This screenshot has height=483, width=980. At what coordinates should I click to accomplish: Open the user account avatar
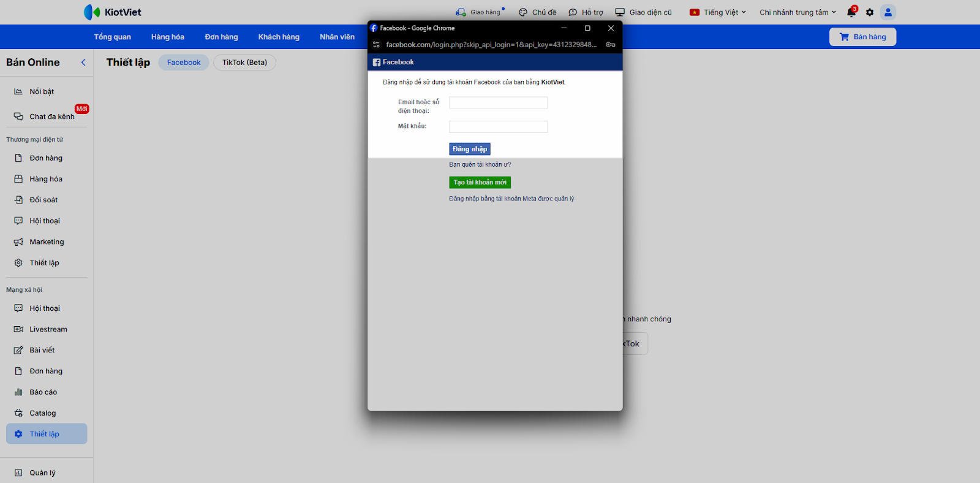[888, 12]
